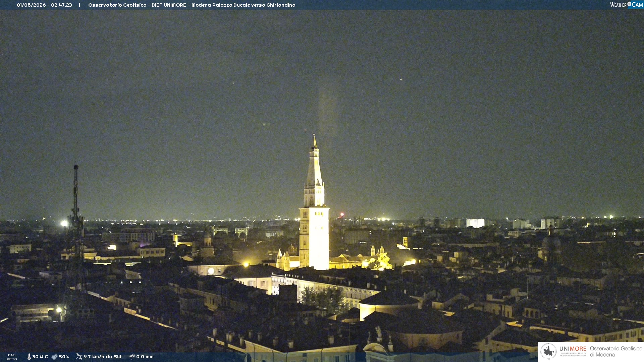
Task: Click the 'DATI METEO' label
Action: [x=12, y=357]
